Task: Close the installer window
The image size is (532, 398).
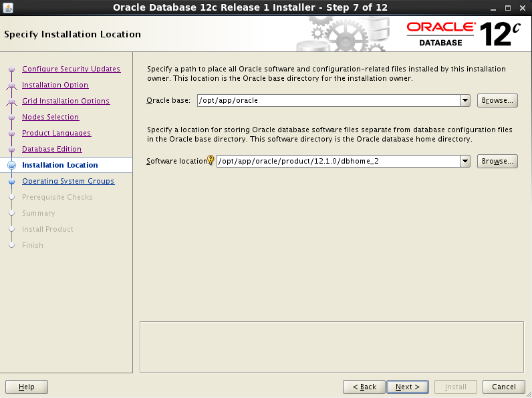Action: (523, 8)
